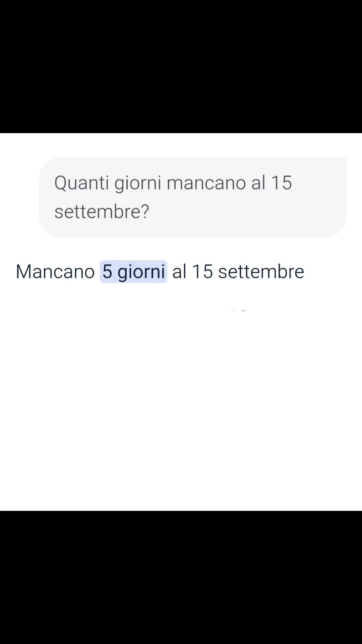Click the word "al" in the question bubble
This screenshot has width=362, height=644.
pyautogui.click(x=258, y=182)
